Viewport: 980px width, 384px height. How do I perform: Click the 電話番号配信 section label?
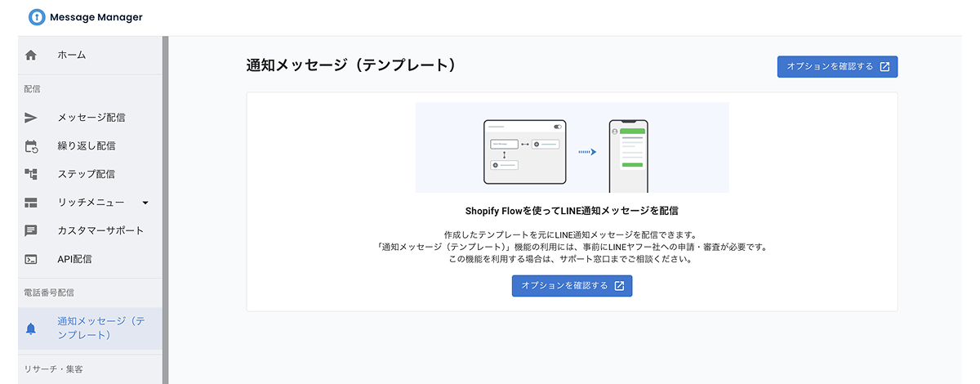coord(48,292)
